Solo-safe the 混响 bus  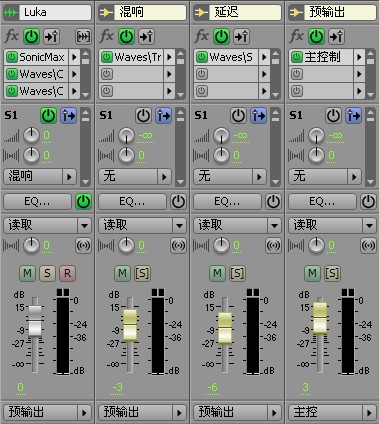click(x=142, y=274)
